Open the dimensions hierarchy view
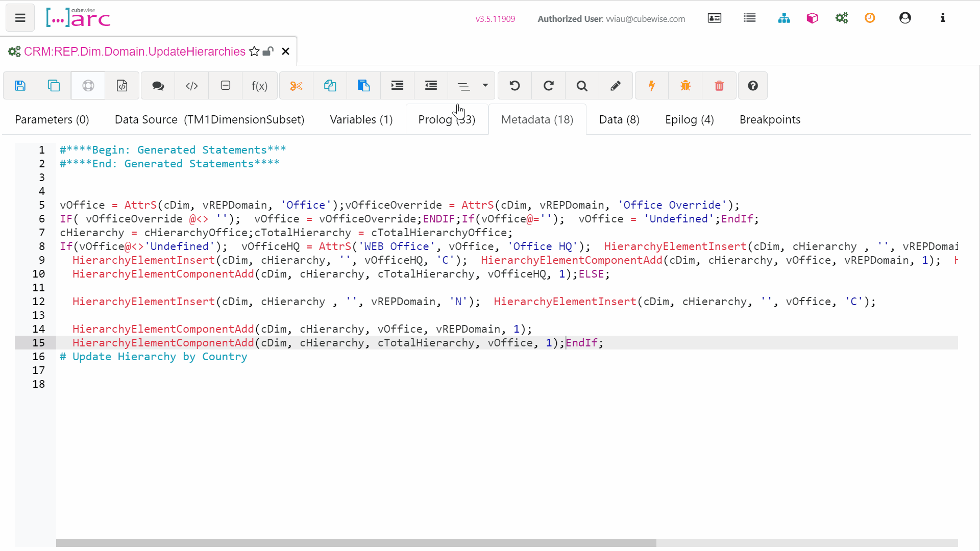980x551 pixels. click(x=784, y=18)
